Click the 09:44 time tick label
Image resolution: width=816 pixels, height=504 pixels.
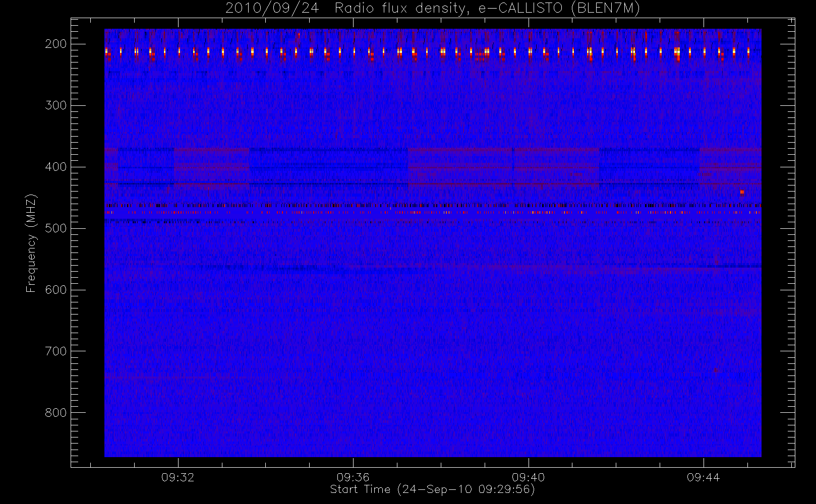tap(703, 477)
